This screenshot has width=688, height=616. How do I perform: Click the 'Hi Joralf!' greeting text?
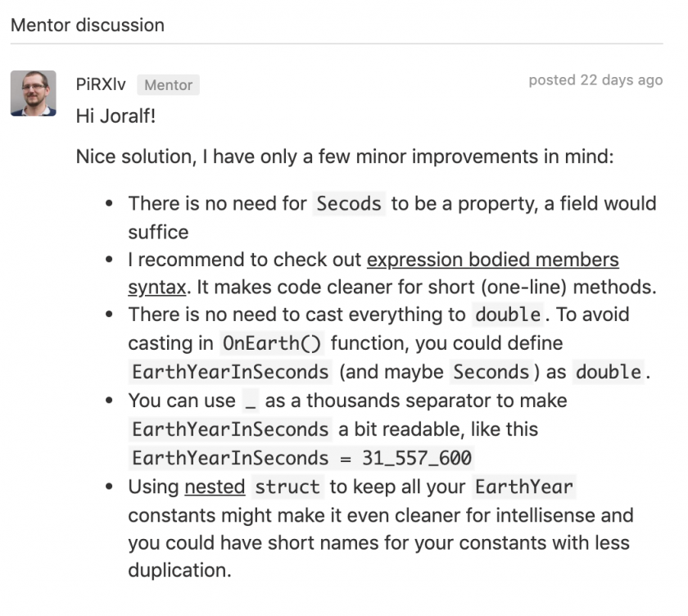click(115, 116)
